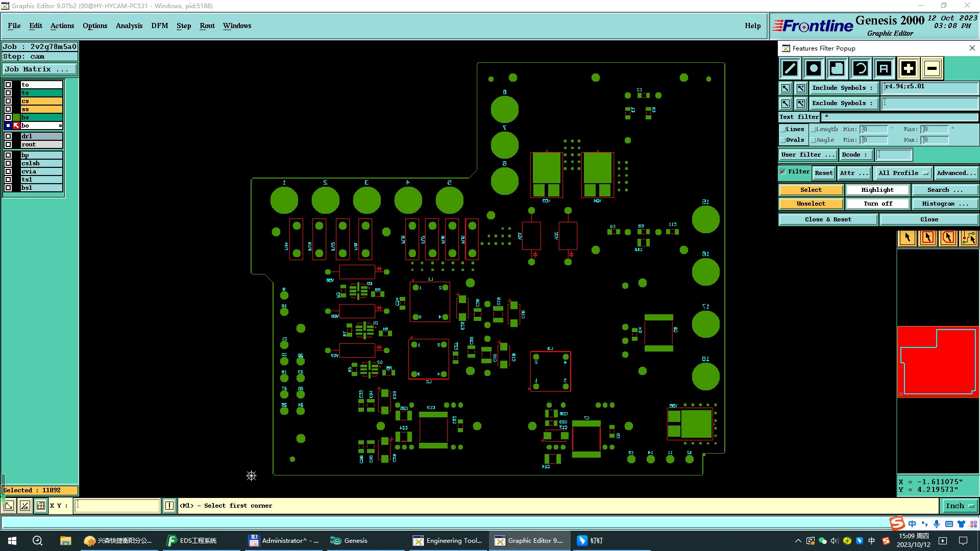
Task: Open the All Profile dropdown
Action: tap(902, 173)
